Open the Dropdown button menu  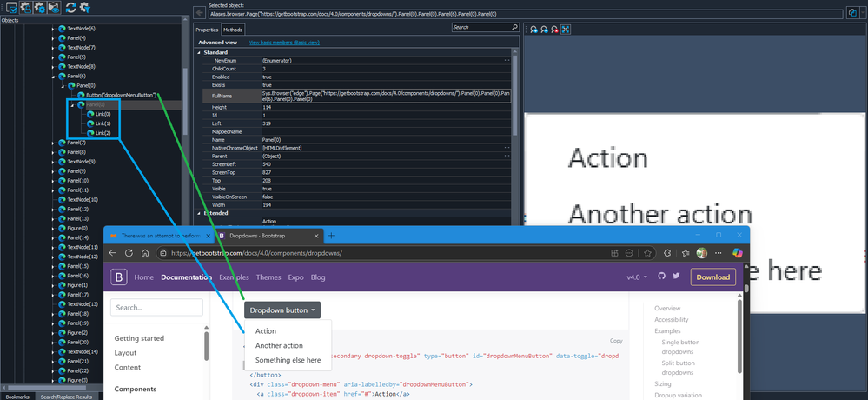284,310
